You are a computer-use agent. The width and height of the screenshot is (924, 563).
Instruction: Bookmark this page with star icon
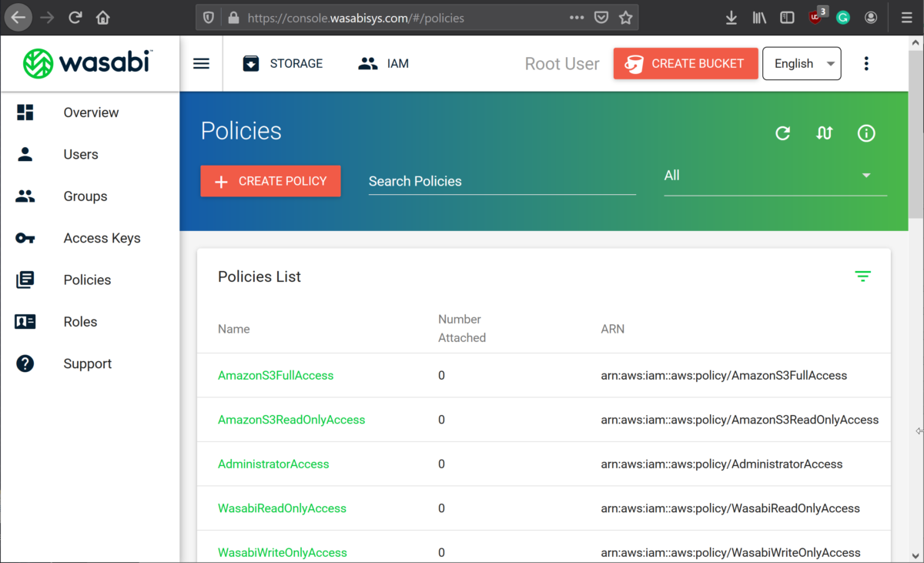(625, 17)
